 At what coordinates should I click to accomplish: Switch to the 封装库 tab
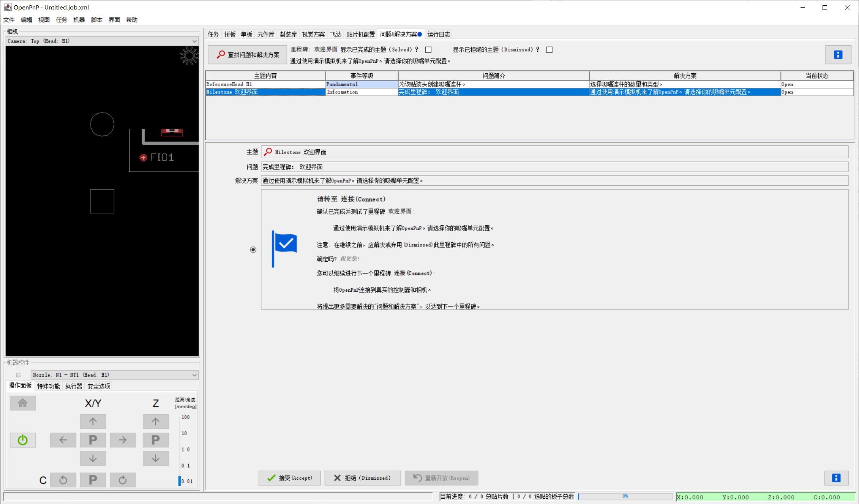pyautogui.click(x=288, y=34)
